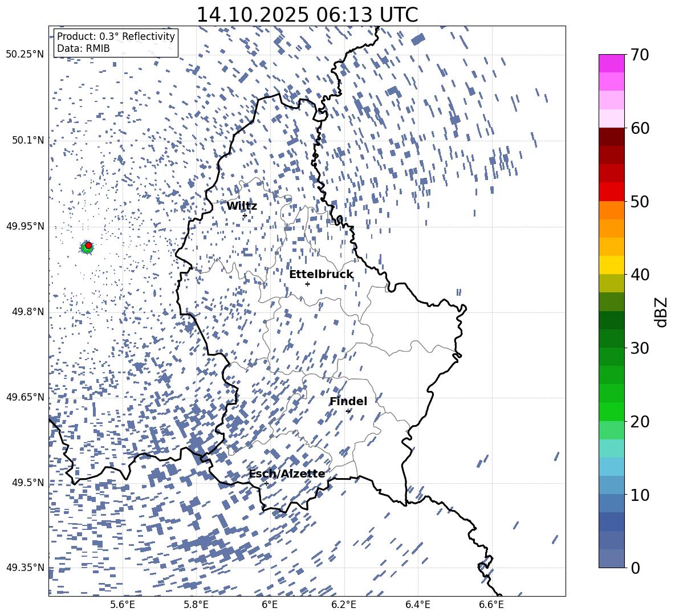Viewport: 675px width, 616px height.
Task: Click the 6.4°E longitude label
Action: [417, 605]
